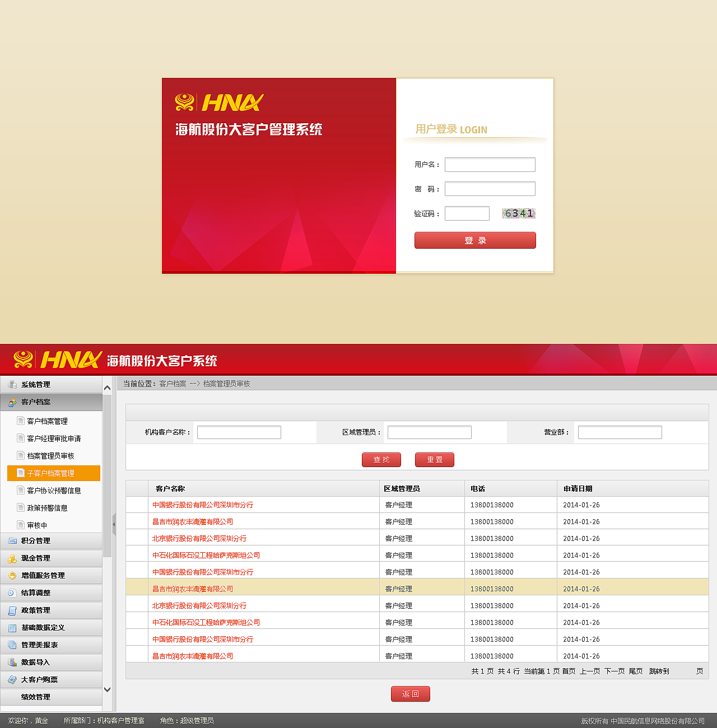Open 系统管理 via its sidebar icon
Viewport: 717px width, 728px height.
pyautogui.click(x=12, y=385)
